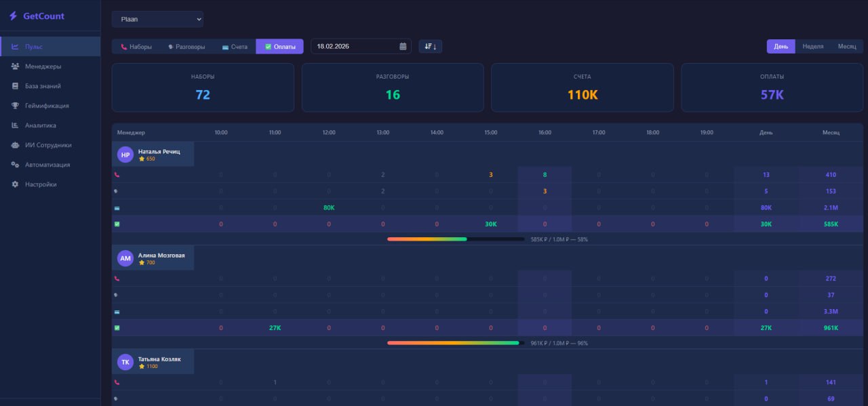This screenshot has height=406, width=868.
Task: Click the sort order button
Action: pos(430,47)
